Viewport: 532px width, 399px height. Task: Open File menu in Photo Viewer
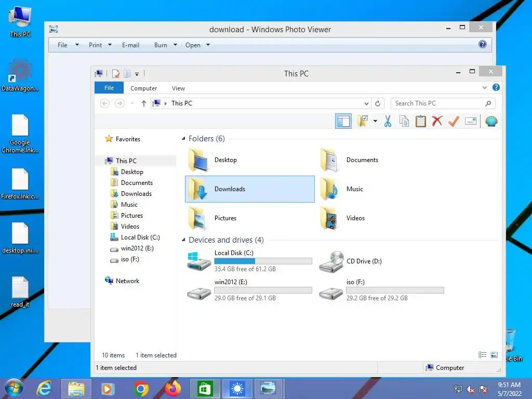point(68,45)
